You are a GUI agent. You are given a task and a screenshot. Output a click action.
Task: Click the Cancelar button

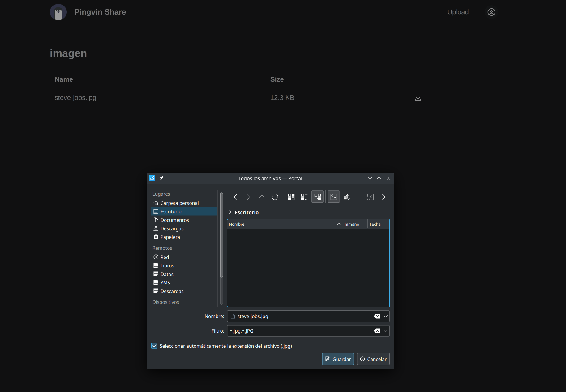click(x=373, y=359)
